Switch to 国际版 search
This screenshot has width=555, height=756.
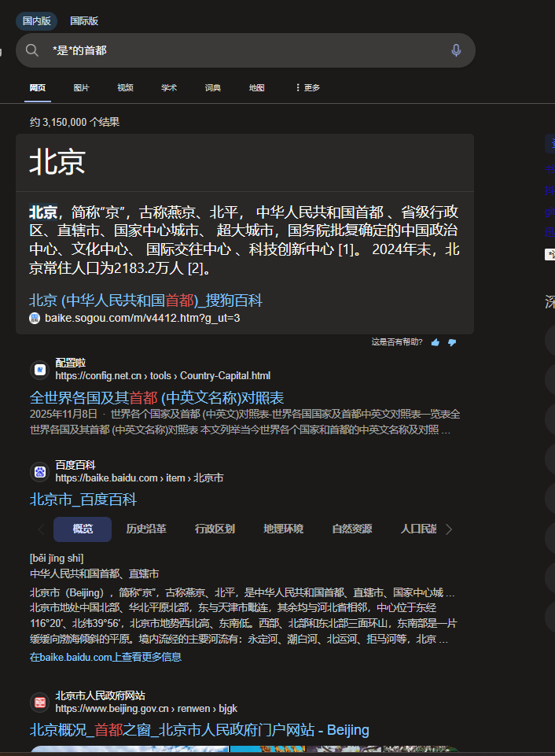(84, 20)
